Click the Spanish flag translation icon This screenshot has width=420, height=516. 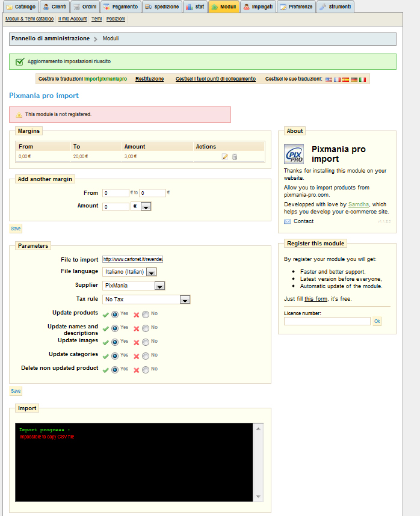coord(345,79)
